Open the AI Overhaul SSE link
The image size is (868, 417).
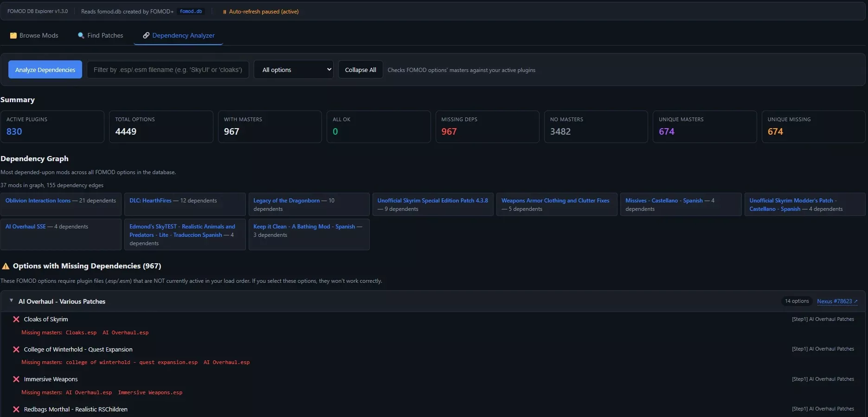26,227
